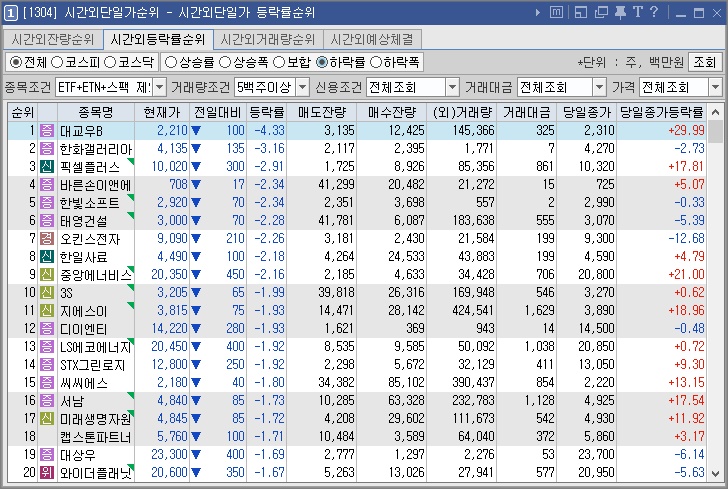
Task: Select the 하락폭 radio option
Action: [376, 62]
